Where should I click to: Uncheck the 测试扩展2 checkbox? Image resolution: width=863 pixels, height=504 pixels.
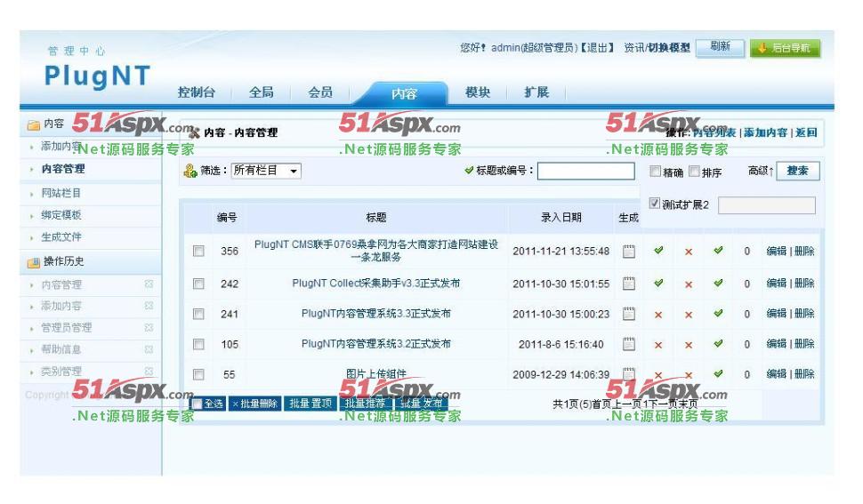point(655,203)
